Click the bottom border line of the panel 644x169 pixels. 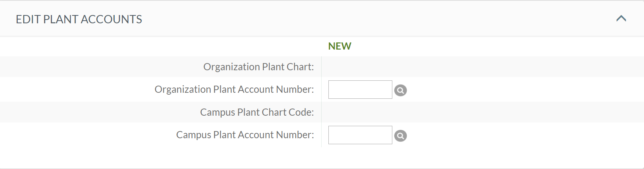tap(322, 168)
